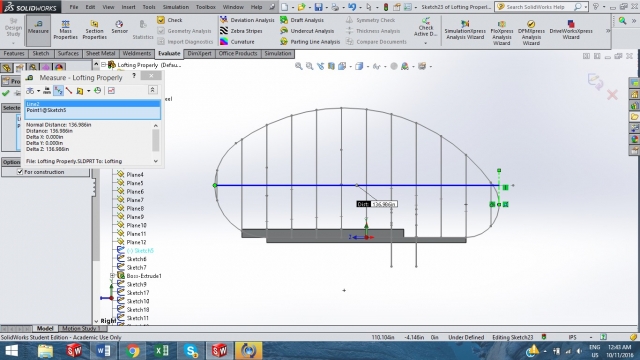Click Zoom to Fit view icon
The image size is (640, 360).
pyautogui.click(x=299, y=66)
